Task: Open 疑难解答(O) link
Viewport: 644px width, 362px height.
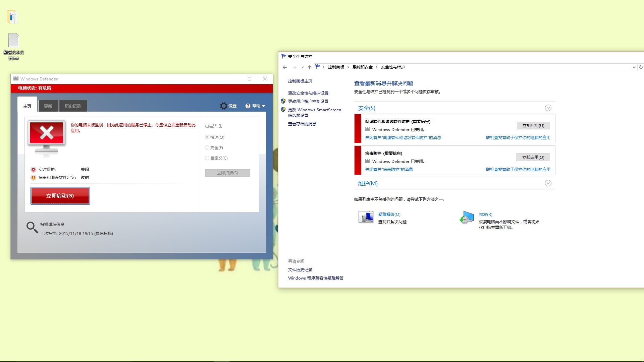Action: (x=389, y=215)
